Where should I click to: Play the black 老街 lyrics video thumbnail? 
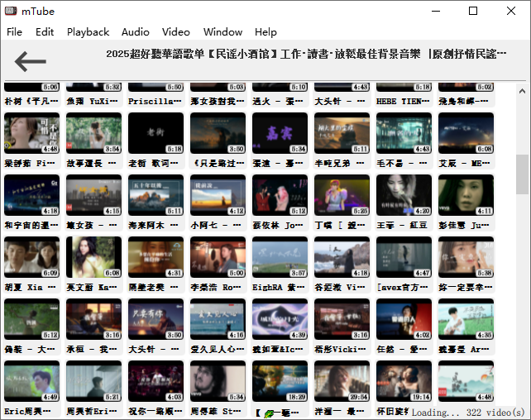[155, 133]
